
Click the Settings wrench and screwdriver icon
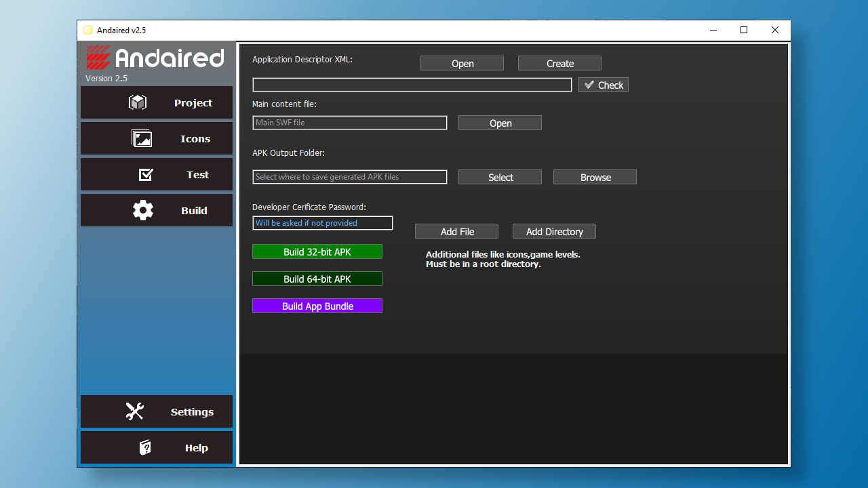135,411
